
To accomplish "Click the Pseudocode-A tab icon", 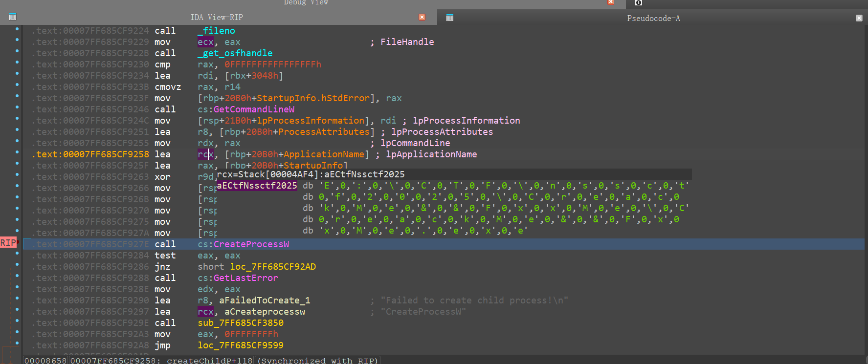I will [450, 18].
